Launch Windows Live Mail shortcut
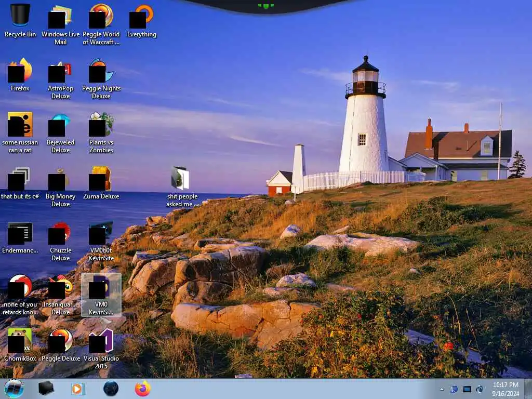 [x=60, y=24]
